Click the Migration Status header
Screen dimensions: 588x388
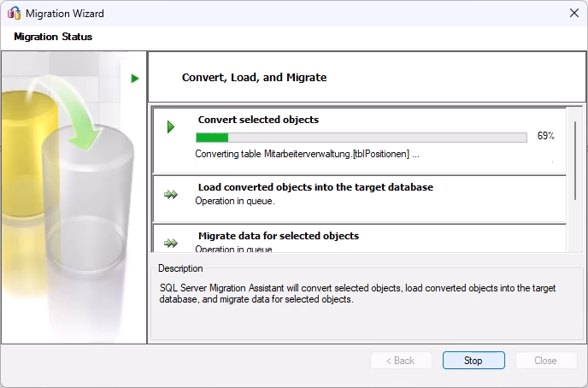pos(53,37)
